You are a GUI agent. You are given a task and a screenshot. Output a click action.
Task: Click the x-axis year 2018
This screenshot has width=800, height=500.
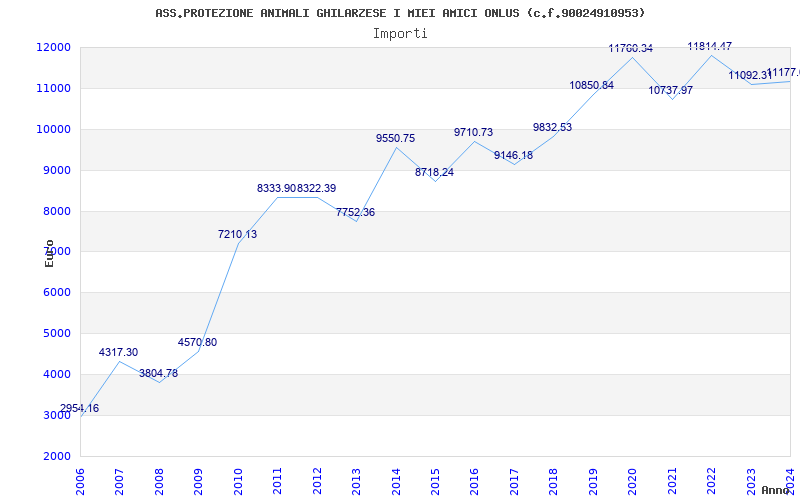554,481
